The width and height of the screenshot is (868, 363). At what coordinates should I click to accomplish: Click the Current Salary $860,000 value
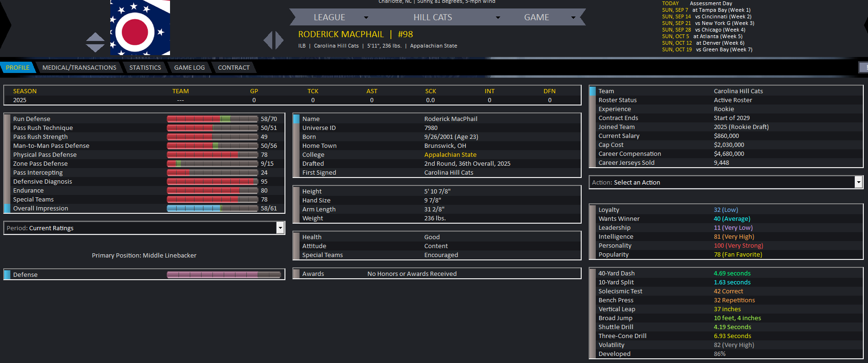coord(726,136)
